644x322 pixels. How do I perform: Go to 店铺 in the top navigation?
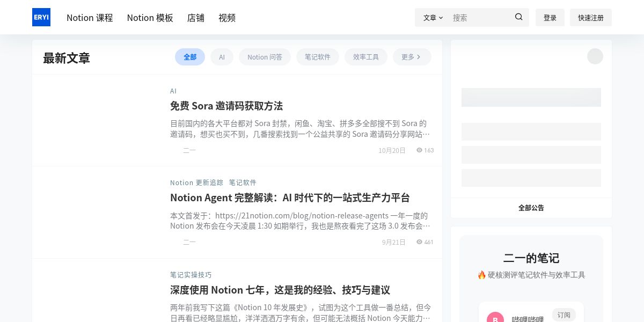pyautogui.click(x=196, y=18)
